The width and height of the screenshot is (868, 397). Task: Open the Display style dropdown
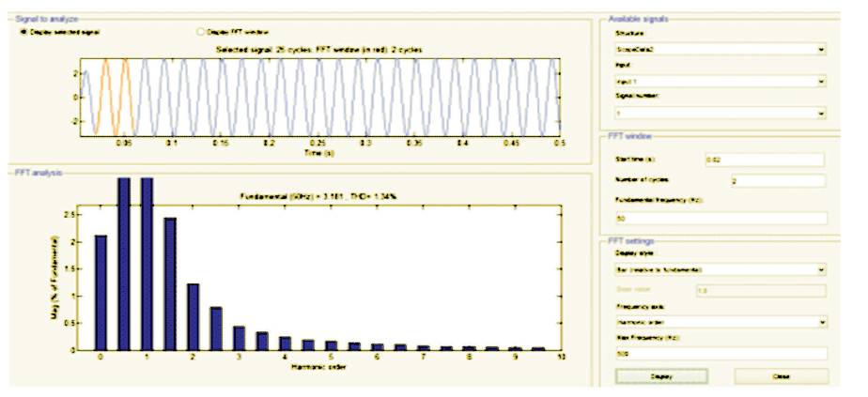(721, 269)
